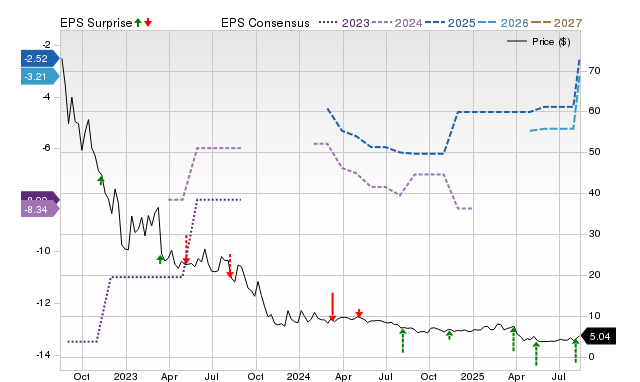
Task: Click the green dashed arrow between April and July 2025
Action: click(536, 354)
